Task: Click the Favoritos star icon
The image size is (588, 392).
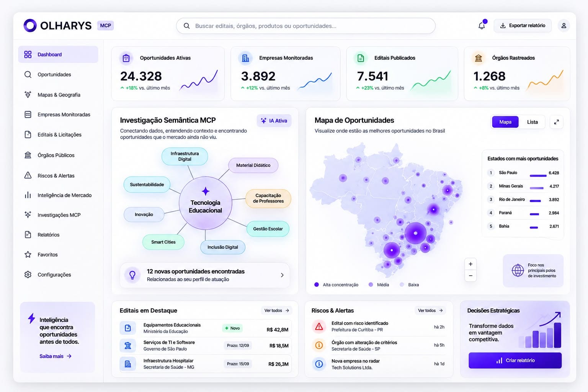Action: [x=28, y=255]
